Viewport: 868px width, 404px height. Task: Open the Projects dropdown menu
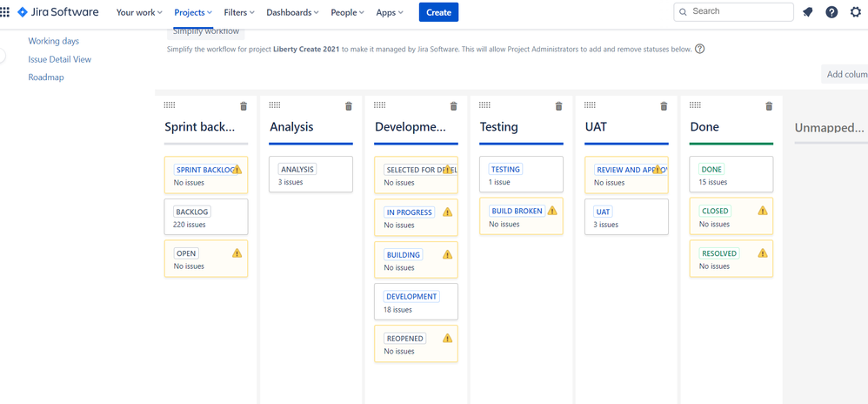click(193, 12)
